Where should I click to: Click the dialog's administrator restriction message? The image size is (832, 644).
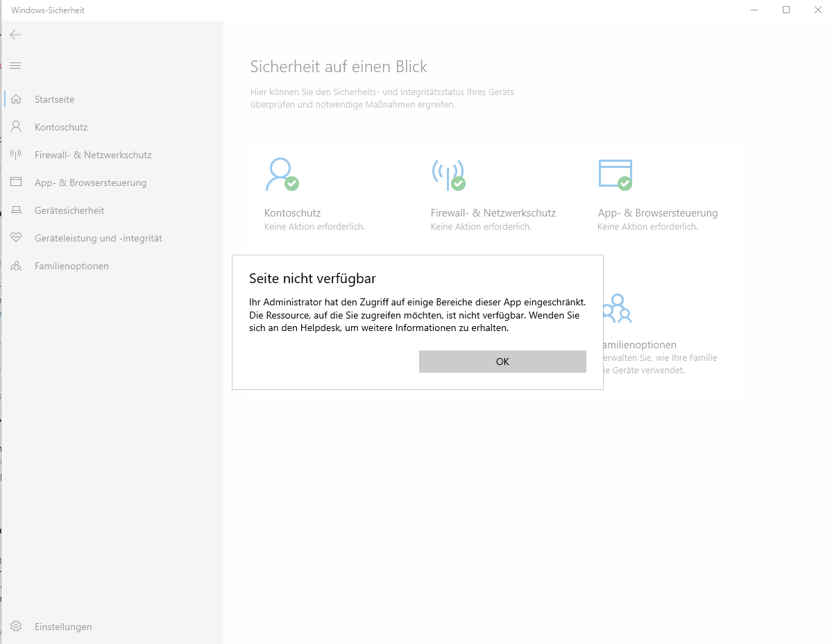pos(418,315)
